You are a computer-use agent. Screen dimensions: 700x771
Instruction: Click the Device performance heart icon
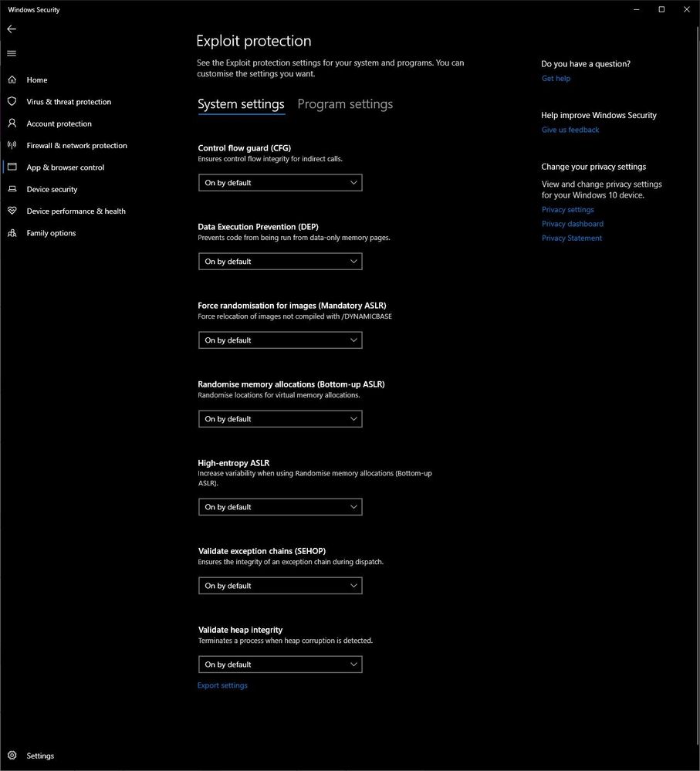tap(12, 211)
